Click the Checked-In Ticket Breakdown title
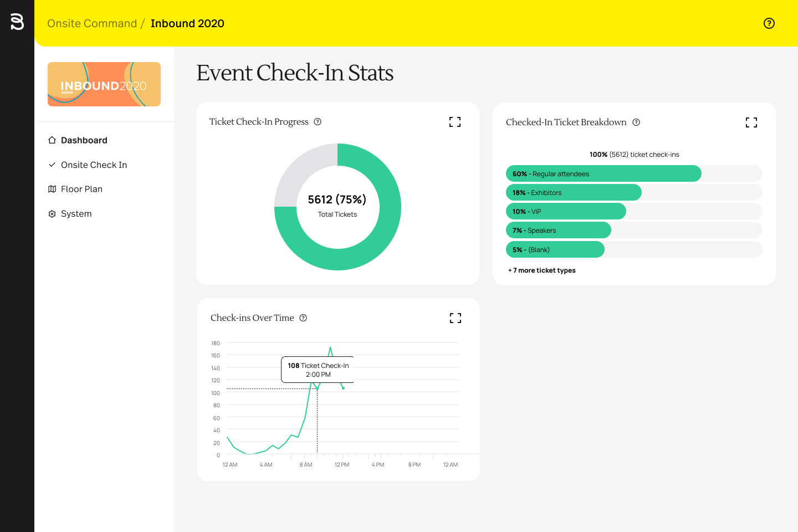This screenshot has height=532, width=798. pos(566,122)
